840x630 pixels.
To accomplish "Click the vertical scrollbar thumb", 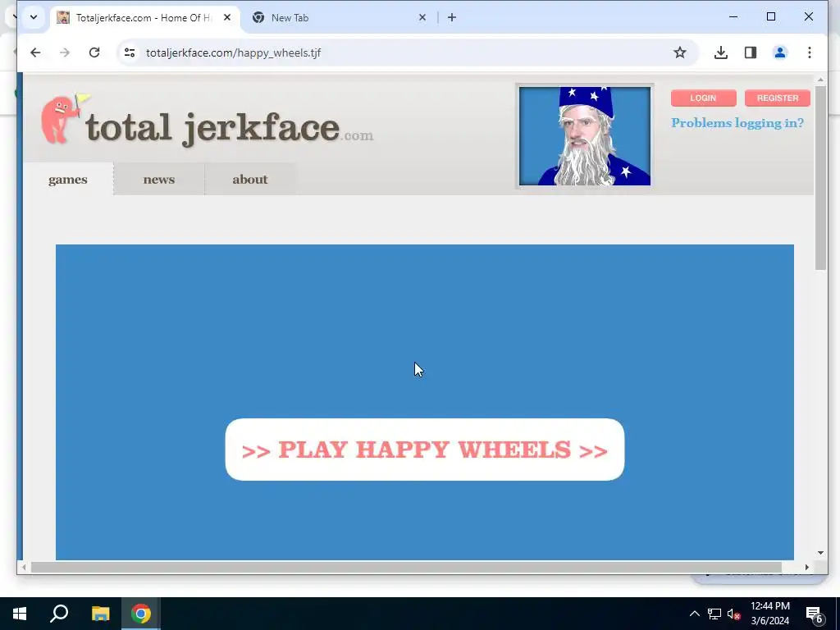I will click(820, 178).
